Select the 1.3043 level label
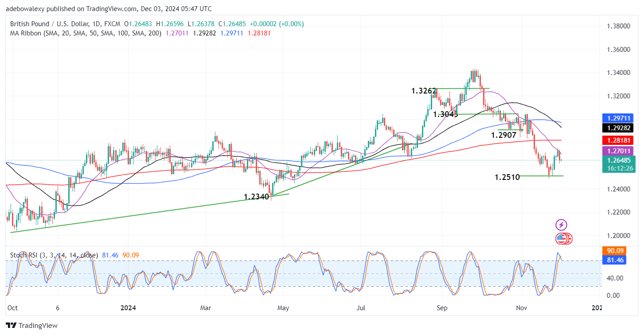This screenshot has width=644, height=335. [x=446, y=114]
